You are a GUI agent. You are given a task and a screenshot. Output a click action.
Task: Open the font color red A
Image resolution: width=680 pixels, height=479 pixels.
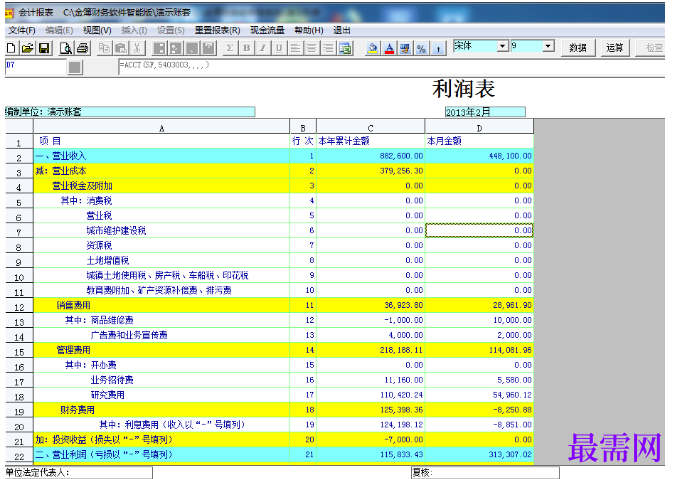coord(389,48)
